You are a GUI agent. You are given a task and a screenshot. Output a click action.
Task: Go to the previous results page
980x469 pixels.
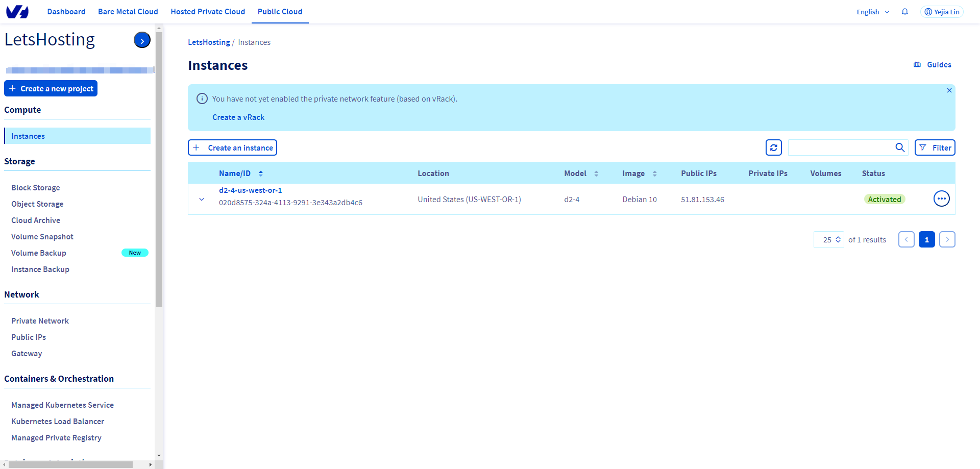point(906,239)
